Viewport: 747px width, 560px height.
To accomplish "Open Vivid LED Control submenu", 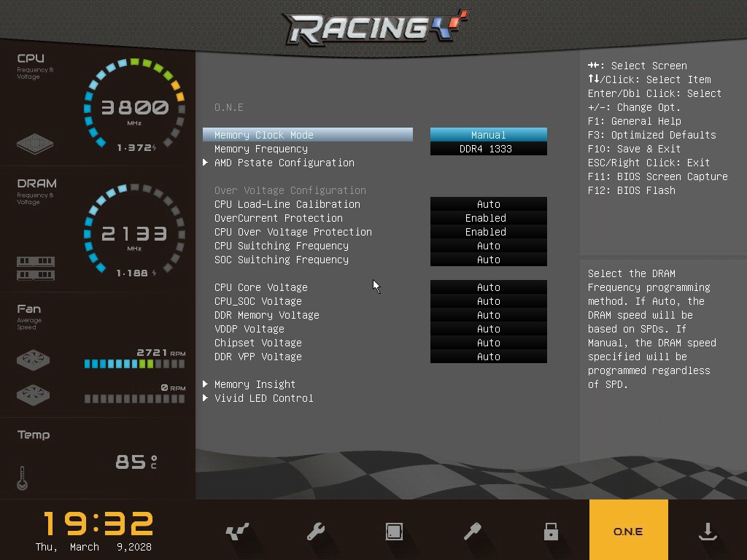I will coord(263,398).
